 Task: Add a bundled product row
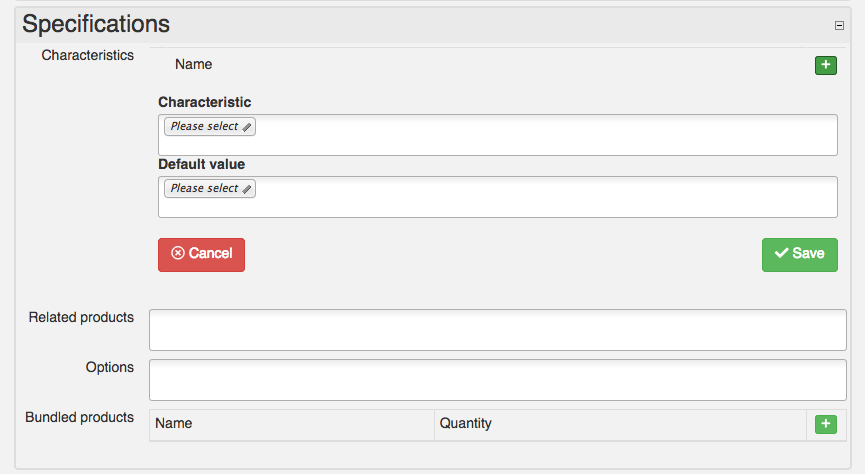[825, 424]
